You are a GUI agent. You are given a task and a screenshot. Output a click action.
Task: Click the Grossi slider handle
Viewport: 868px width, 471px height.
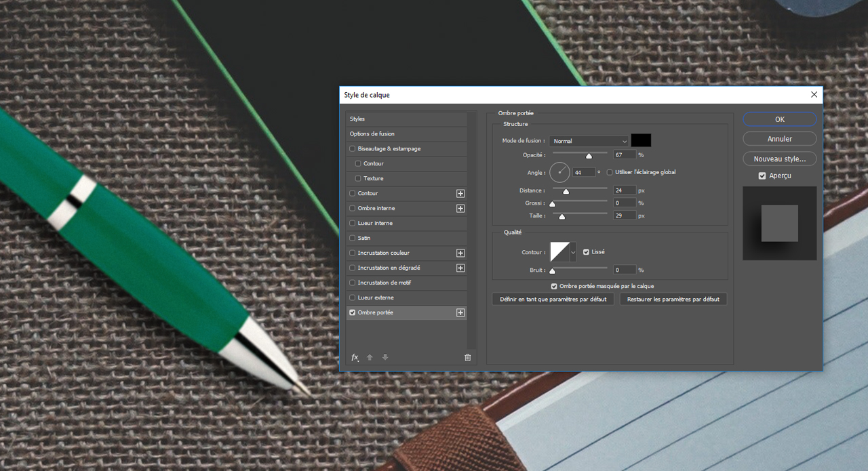tap(552, 203)
